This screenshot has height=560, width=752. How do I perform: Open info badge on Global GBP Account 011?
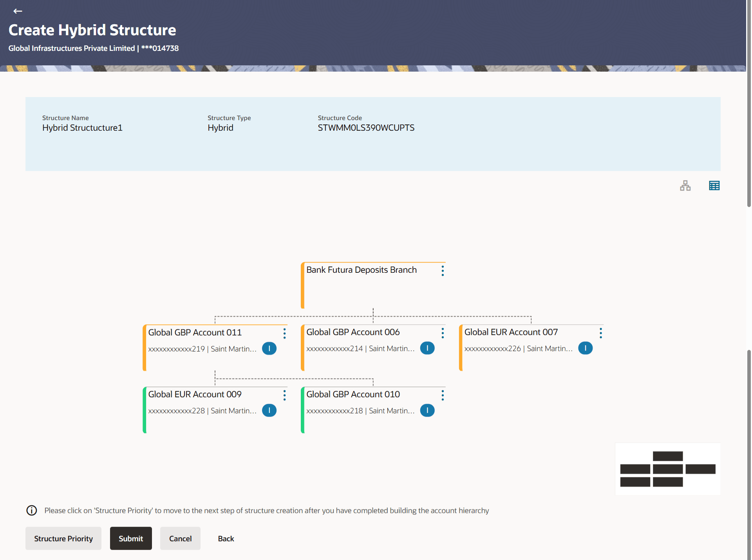[269, 348]
